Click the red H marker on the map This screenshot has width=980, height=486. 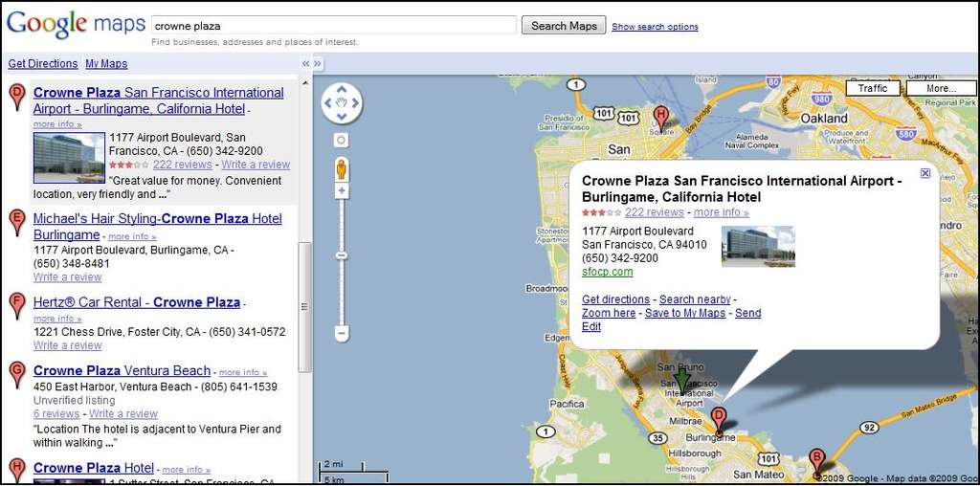[660, 118]
